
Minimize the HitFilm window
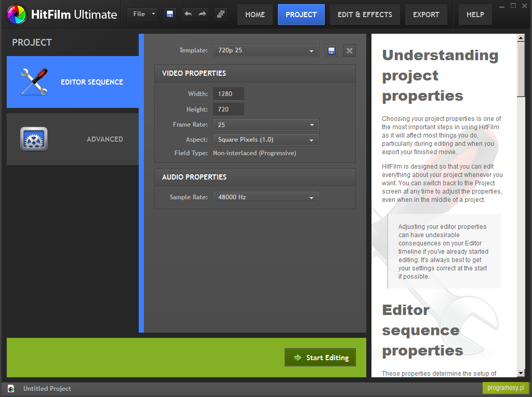tap(502, 6)
